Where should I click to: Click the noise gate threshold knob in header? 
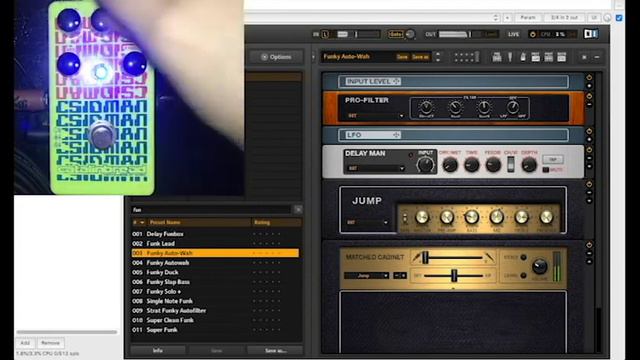coord(410,34)
